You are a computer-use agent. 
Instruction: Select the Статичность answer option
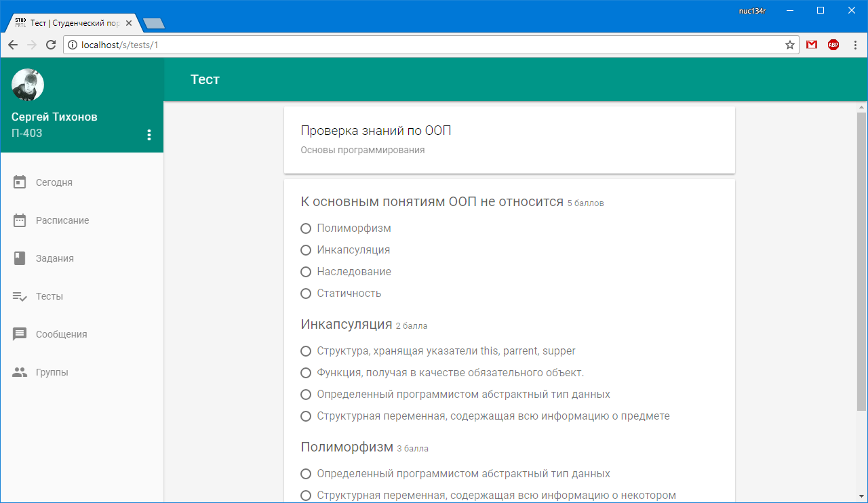click(x=305, y=293)
